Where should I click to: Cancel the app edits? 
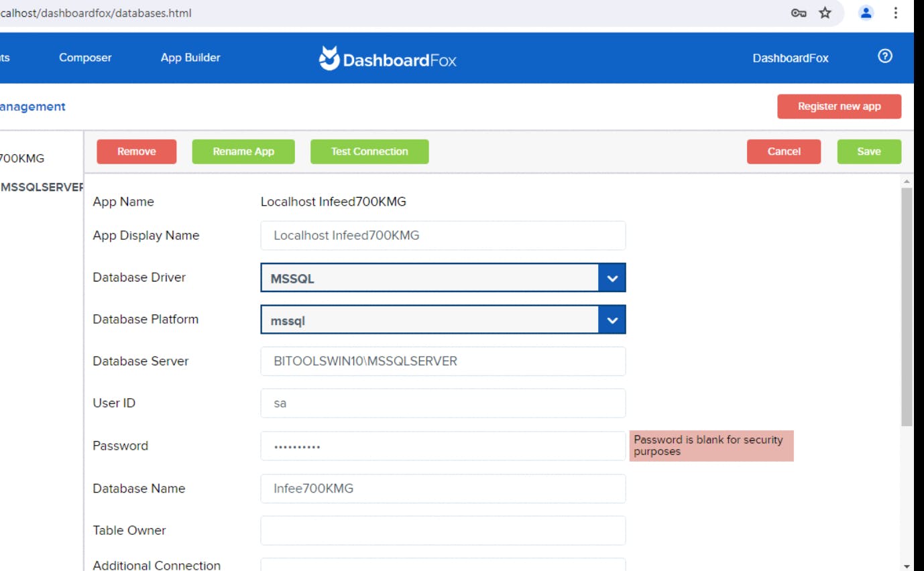(x=784, y=151)
